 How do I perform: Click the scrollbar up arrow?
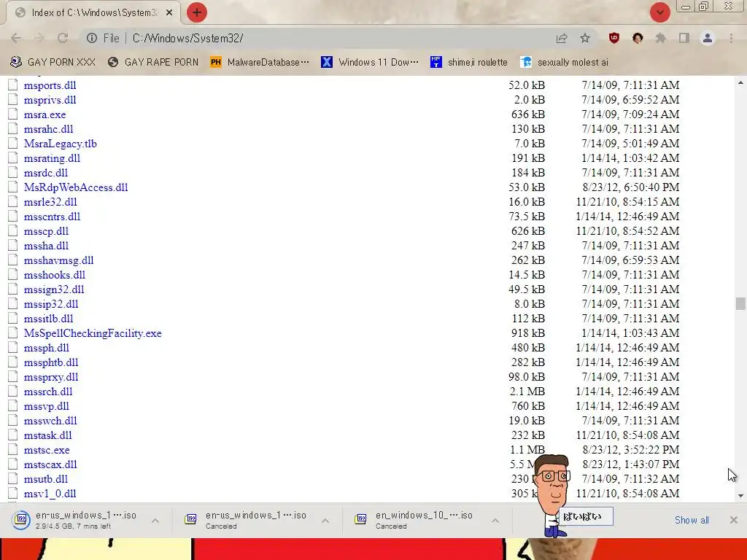pos(740,83)
